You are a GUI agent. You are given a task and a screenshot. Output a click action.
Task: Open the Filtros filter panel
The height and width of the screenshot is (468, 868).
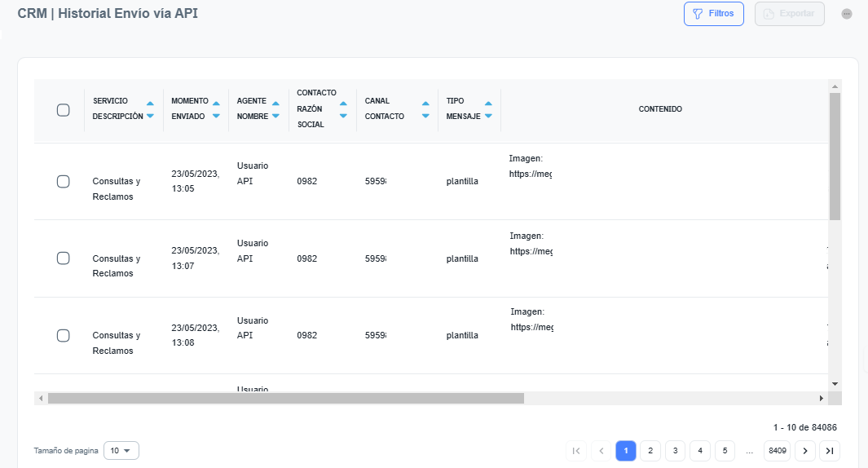click(x=713, y=14)
